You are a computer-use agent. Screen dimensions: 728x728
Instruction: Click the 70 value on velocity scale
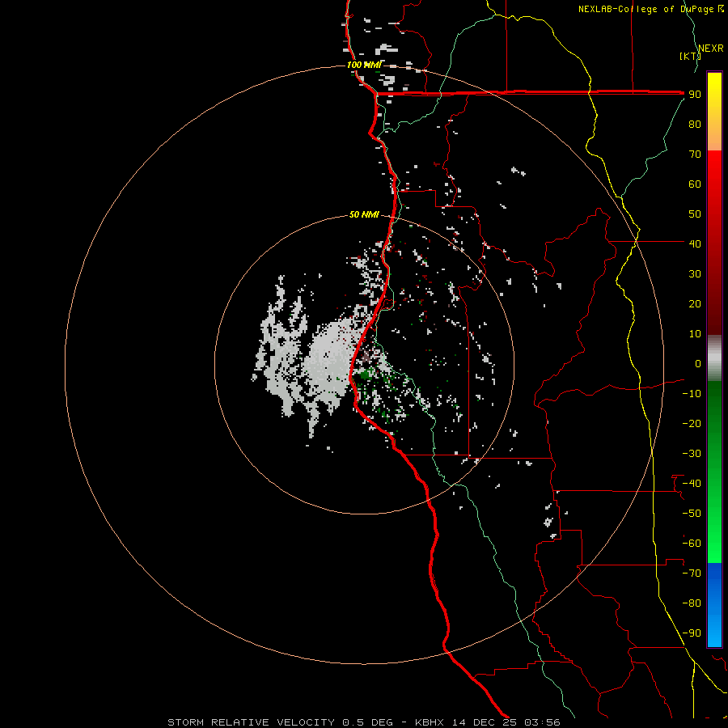tap(695, 154)
